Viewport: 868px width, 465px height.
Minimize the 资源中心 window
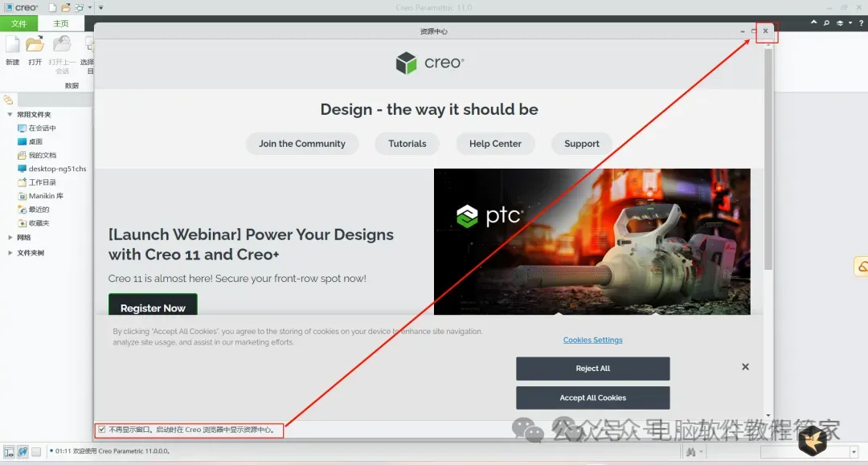[743, 31]
